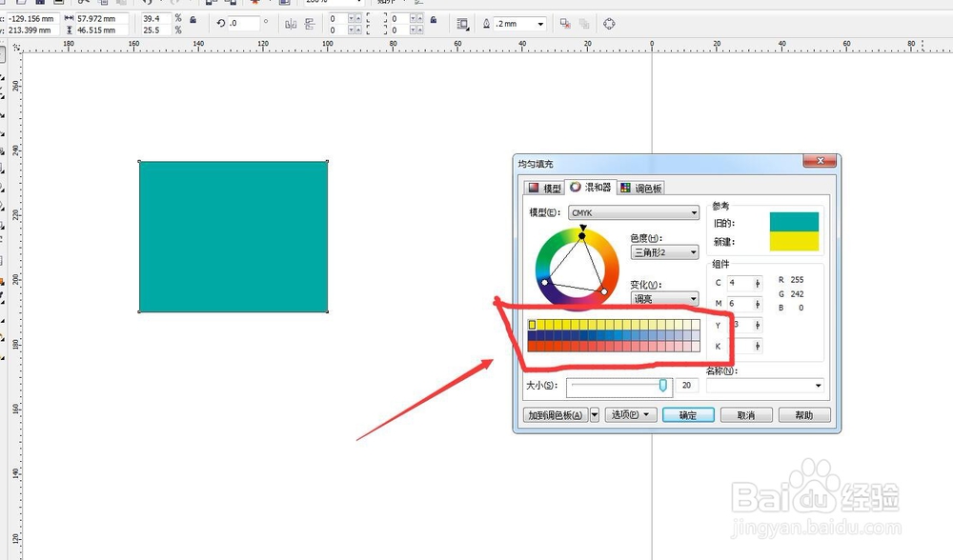
Task: Click the outline pen icon beside .2 mm
Action: (x=486, y=24)
